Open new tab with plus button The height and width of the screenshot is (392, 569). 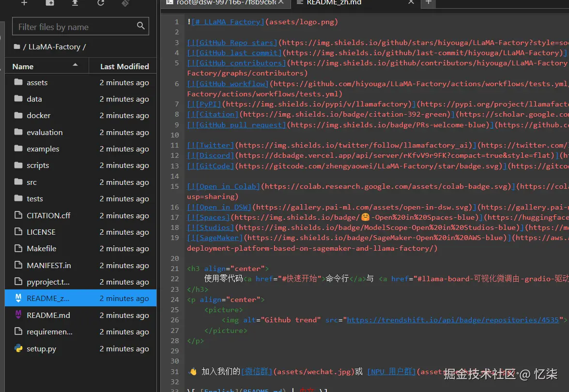tap(428, 2)
